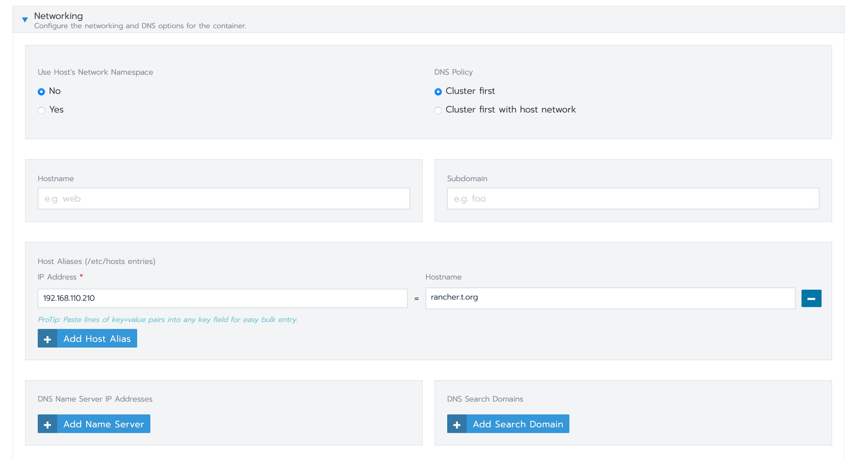The width and height of the screenshot is (868, 460).
Task: Click the Networking section title
Action: tap(58, 16)
